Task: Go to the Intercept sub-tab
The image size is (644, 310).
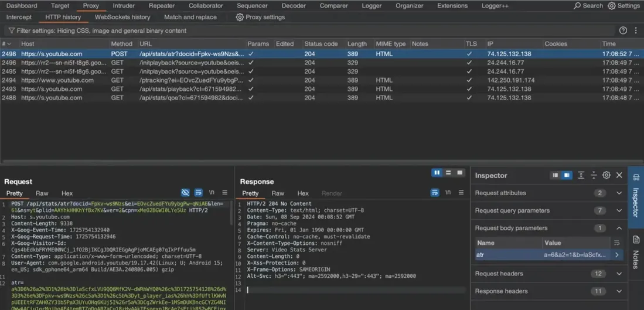Action: tap(19, 17)
